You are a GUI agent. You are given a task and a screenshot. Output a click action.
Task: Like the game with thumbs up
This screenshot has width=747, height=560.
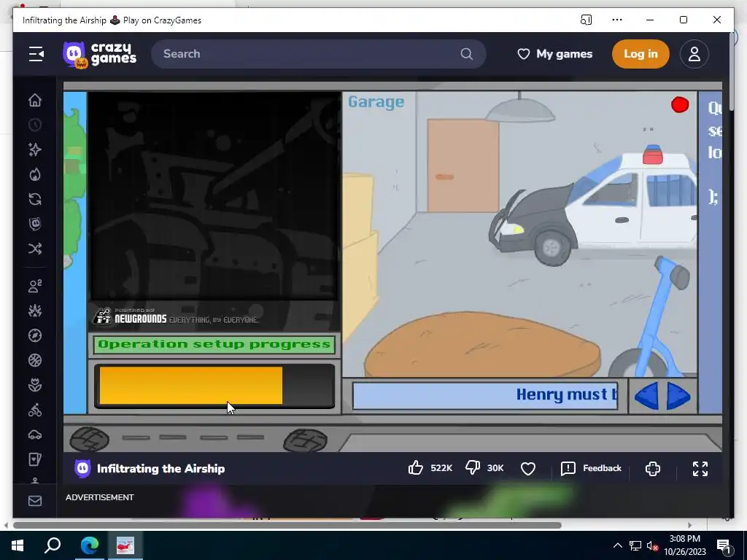point(415,468)
